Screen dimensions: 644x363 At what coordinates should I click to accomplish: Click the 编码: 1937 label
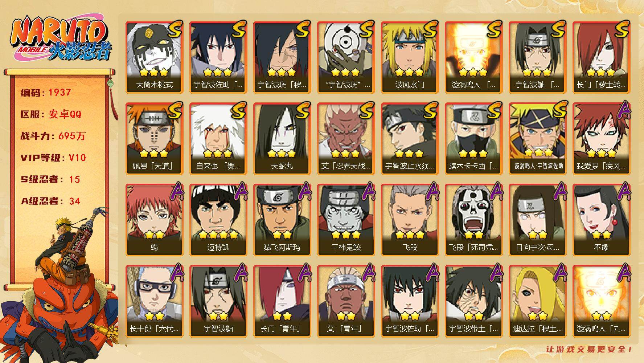click(x=46, y=92)
